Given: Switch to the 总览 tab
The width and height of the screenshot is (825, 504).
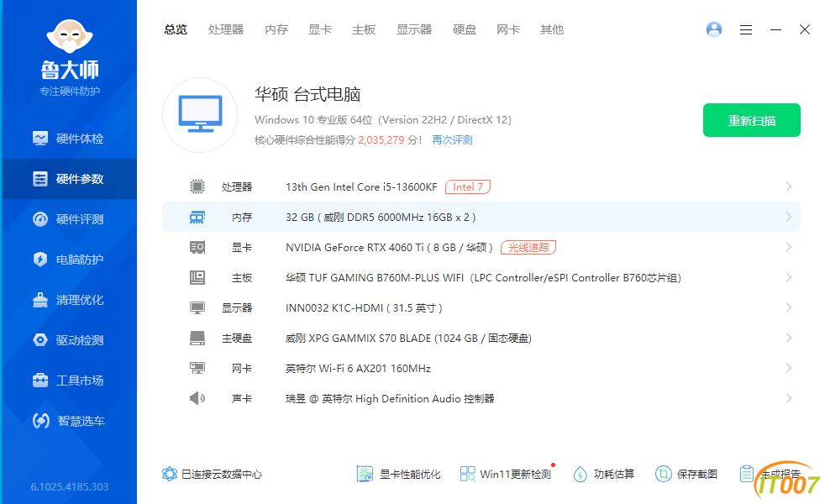Looking at the screenshot, I should point(176,29).
